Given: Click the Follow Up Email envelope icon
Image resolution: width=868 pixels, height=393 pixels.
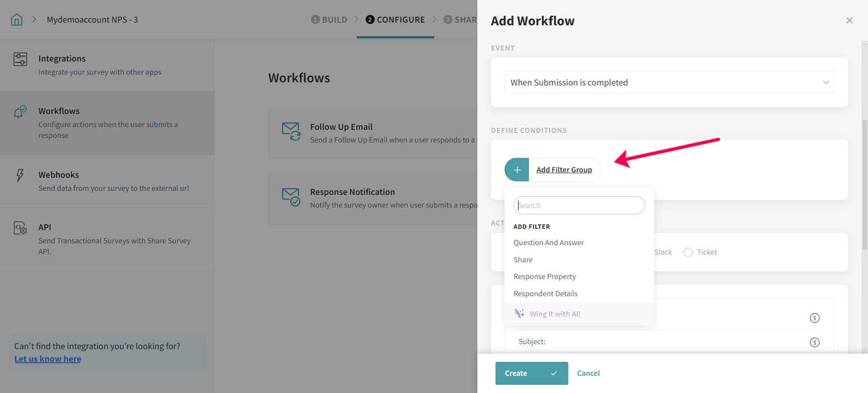Looking at the screenshot, I should click(x=291, y=132).
